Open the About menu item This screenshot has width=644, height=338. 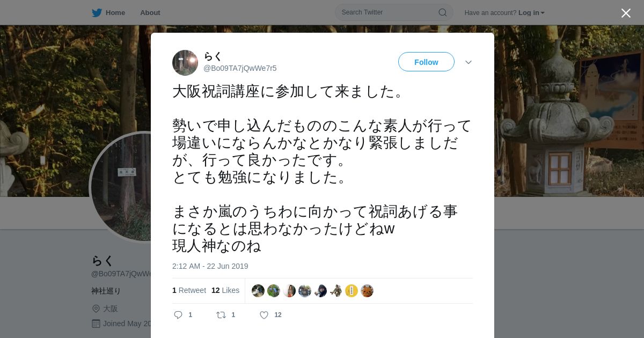pos(150,13)
